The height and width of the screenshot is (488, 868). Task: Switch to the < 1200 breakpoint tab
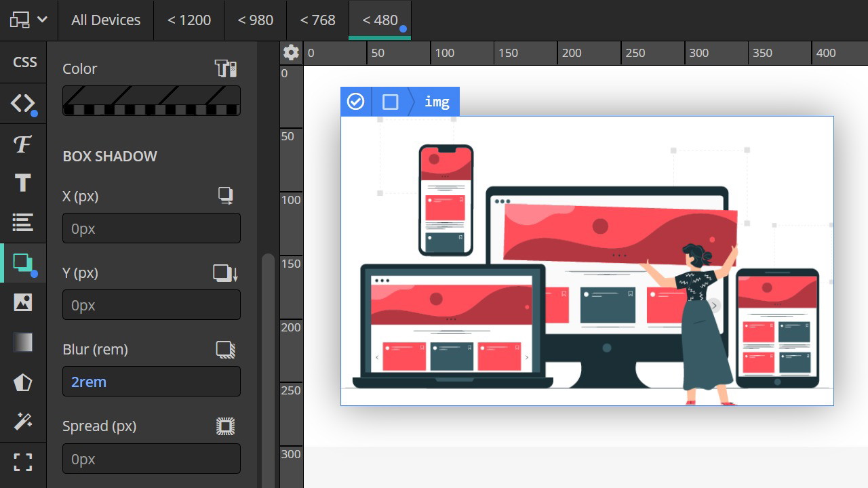[189, 20]
